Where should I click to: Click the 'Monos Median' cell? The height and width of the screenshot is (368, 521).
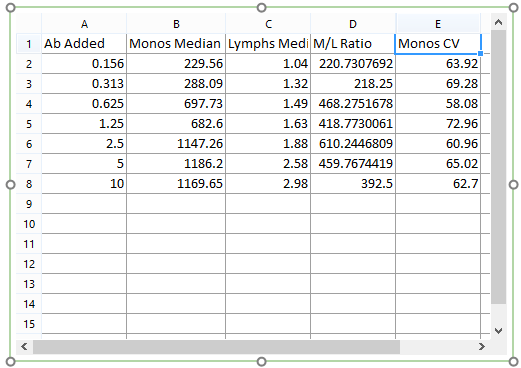(x=176, y=44)
